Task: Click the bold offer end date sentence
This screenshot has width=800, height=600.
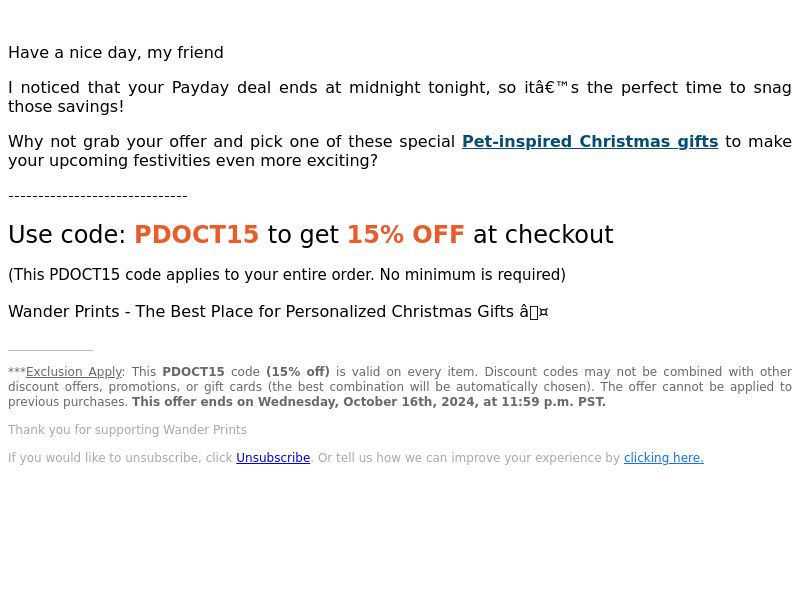Action: pos(369,402)
